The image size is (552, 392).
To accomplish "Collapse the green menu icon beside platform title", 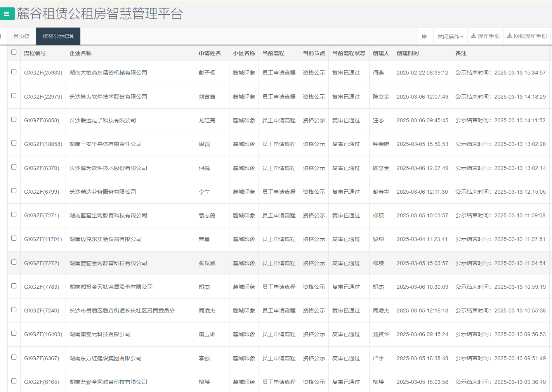I will tap(7, 14).
